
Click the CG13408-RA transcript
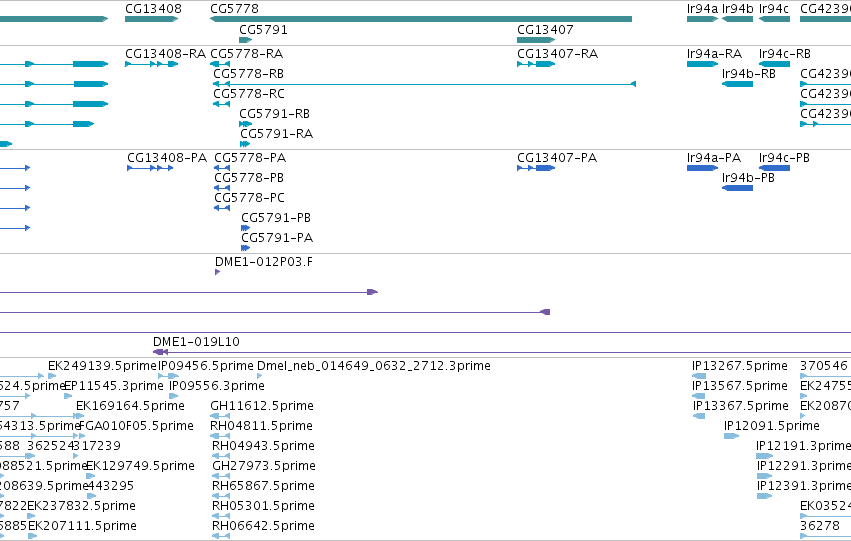(x=151, y=64)
